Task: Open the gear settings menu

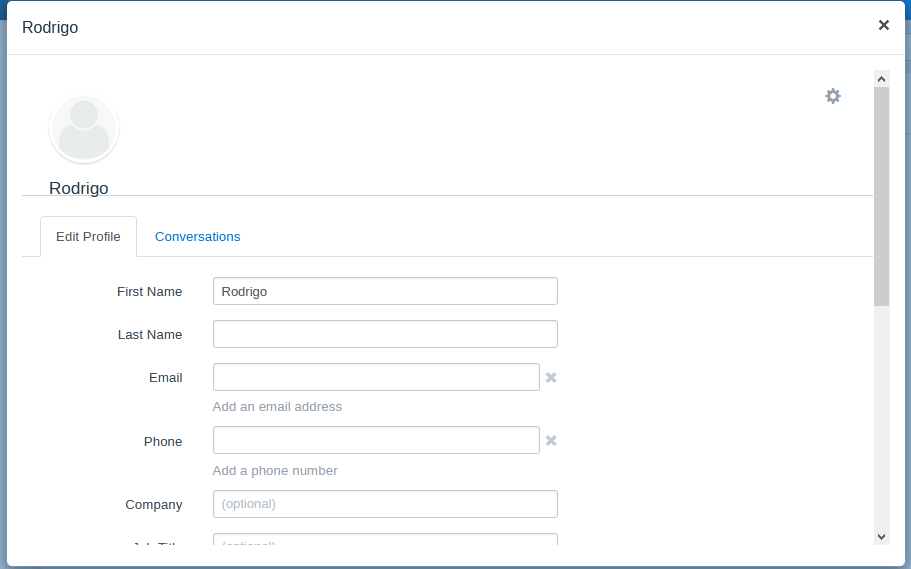Action: [x=833, y=96]
